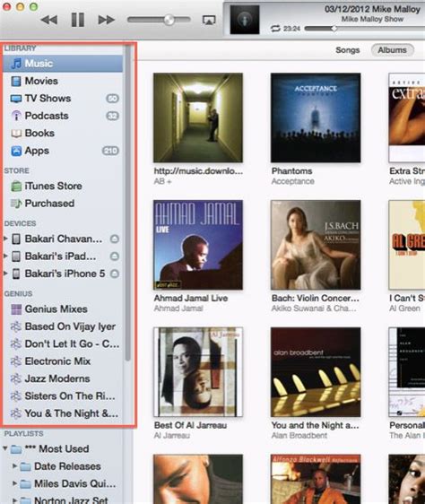The height and width of the screenshot is (504, 425).
Task: Open Don't Let It Go genius playlist
Action: pyautogui.click(x=63, y=344)
